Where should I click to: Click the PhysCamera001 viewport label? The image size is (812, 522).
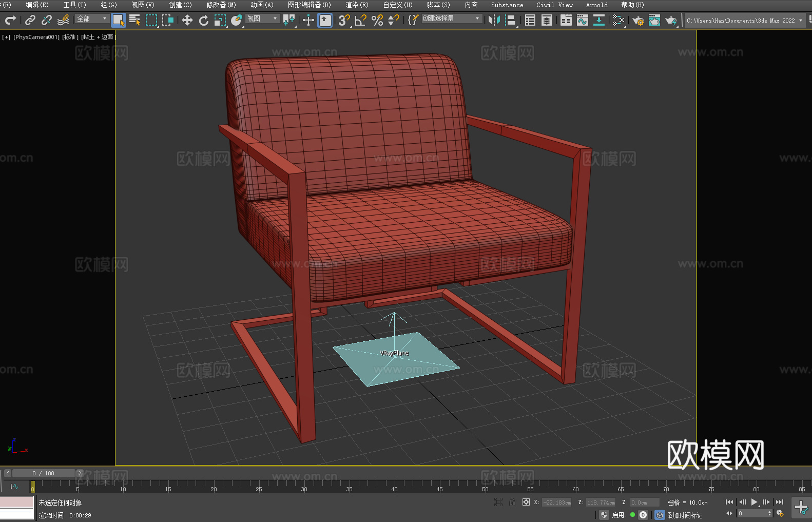click(x=36, y=37)
